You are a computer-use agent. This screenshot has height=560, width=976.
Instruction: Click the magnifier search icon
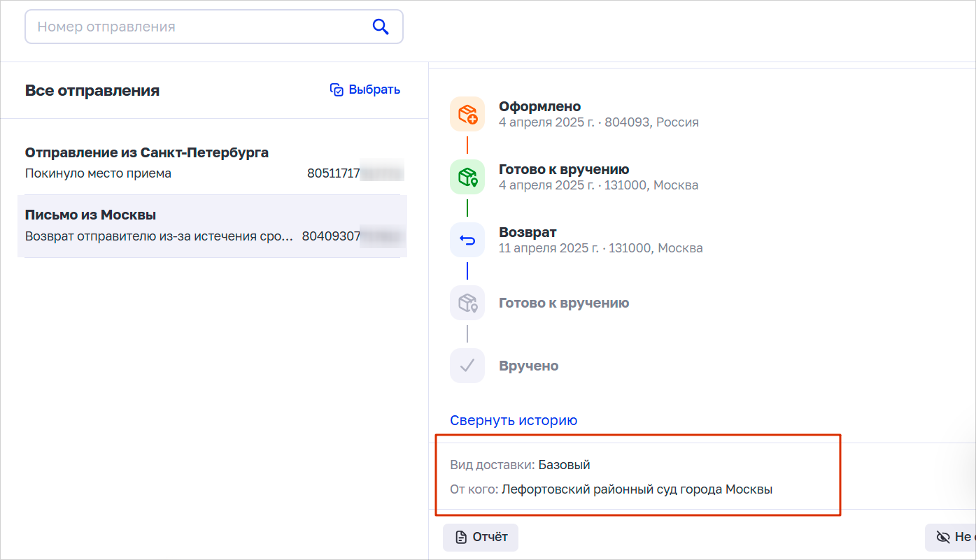tap(380, 27)
